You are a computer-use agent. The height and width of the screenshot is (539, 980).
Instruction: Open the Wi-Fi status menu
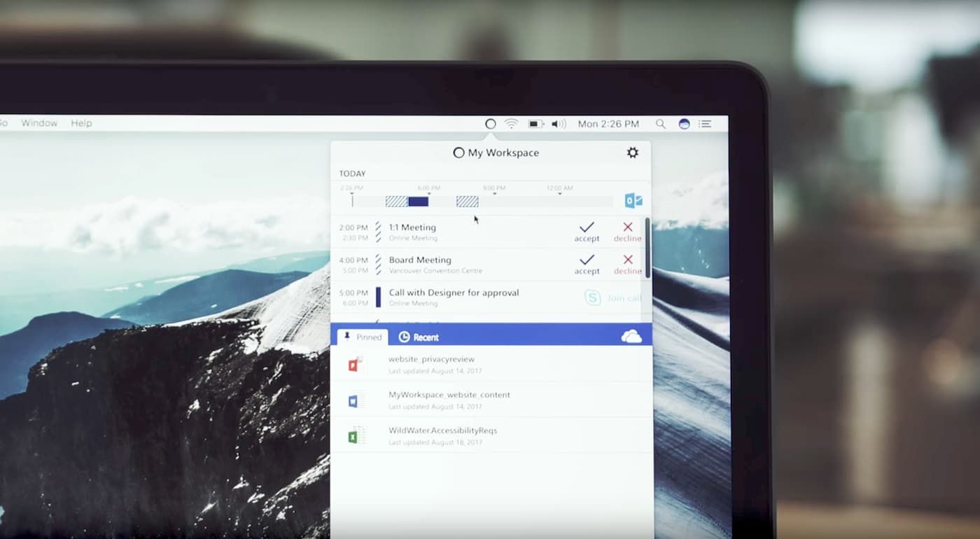[x=512, y=124]
